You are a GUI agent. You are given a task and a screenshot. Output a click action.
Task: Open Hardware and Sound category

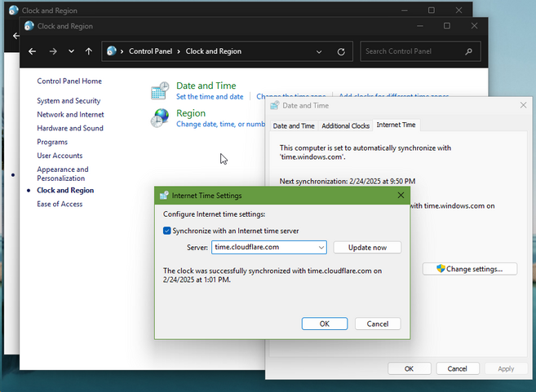70,128
